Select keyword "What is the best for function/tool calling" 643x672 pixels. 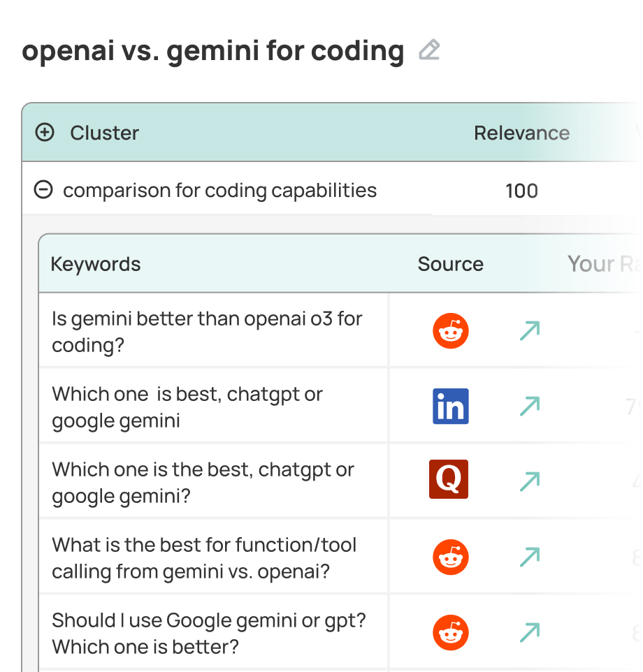point(204,558)
